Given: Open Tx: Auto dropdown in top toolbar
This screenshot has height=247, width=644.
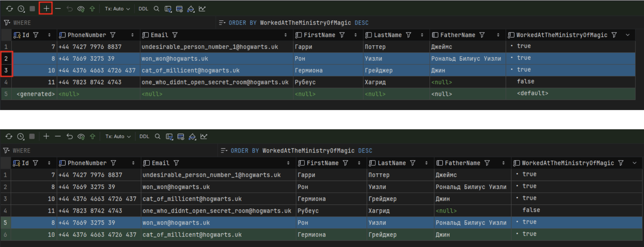Looking at the screenshot, I should tap(117, 9).
